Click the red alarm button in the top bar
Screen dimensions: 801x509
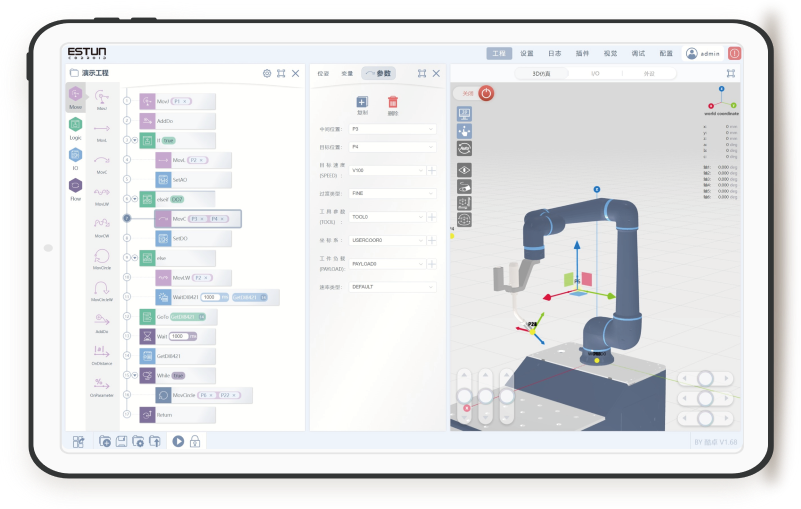pos(735,53)
